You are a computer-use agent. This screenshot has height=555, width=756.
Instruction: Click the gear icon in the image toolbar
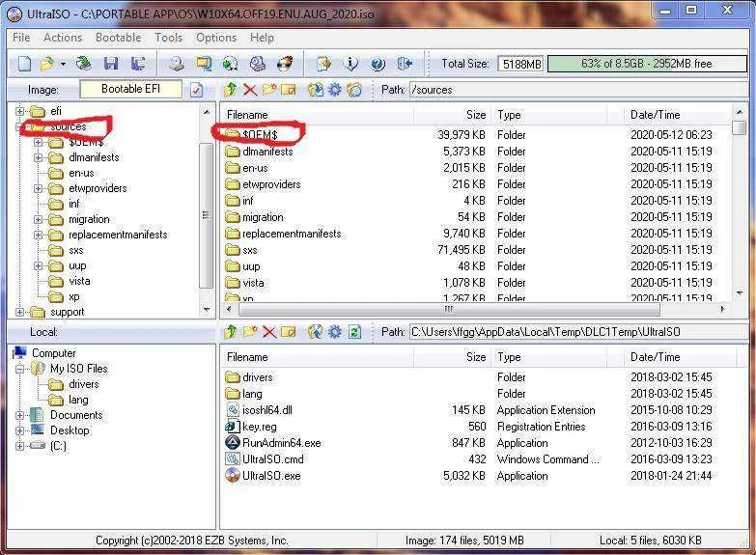[335, 89]
